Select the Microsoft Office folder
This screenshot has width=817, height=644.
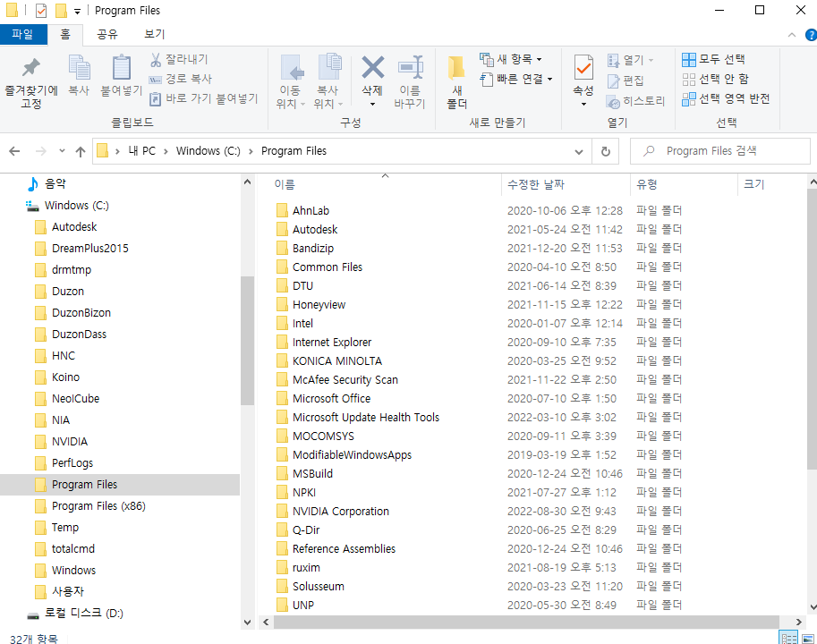click(331, 398)
